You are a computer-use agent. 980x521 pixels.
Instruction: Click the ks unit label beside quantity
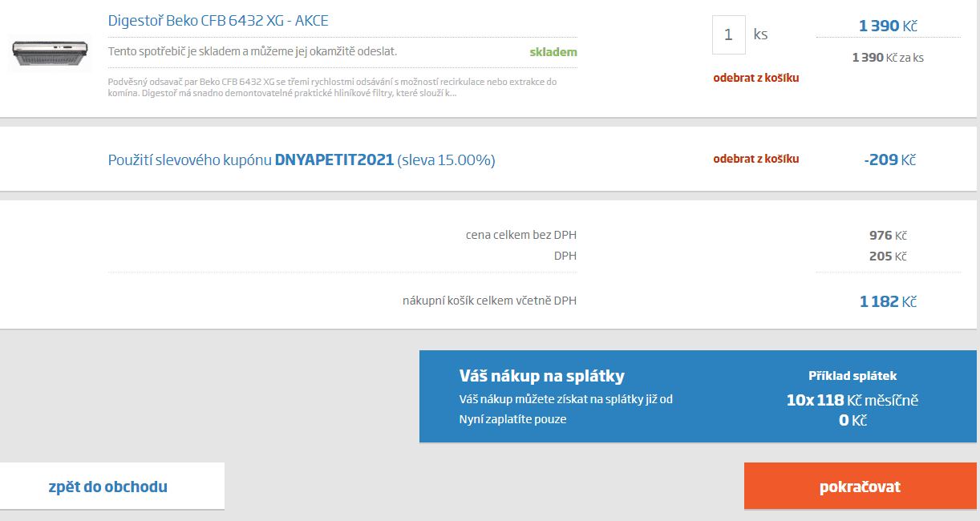(x=760, y=34)
